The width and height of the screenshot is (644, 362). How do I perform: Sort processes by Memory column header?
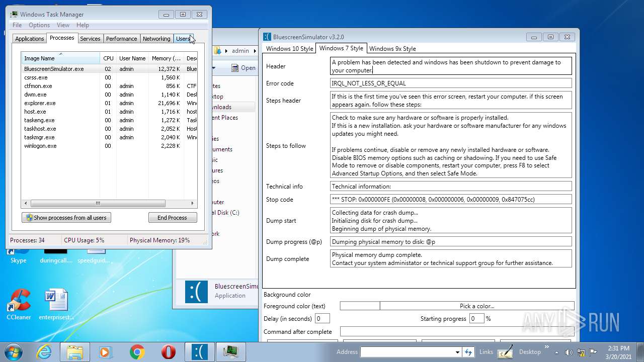tap(166, 58)
